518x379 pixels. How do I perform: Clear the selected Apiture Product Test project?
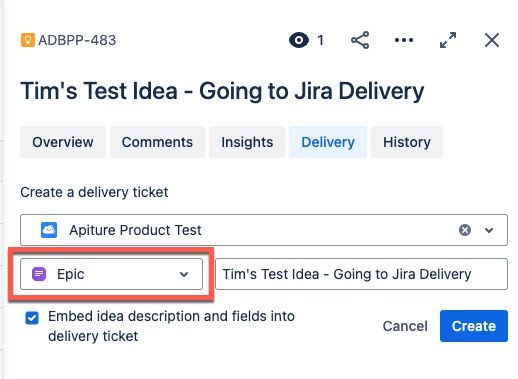[x=465, y=230]
